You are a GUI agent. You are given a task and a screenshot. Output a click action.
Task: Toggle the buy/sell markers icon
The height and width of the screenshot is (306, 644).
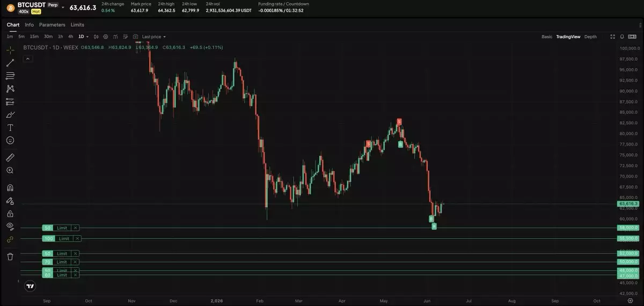[x=632, y=37]
